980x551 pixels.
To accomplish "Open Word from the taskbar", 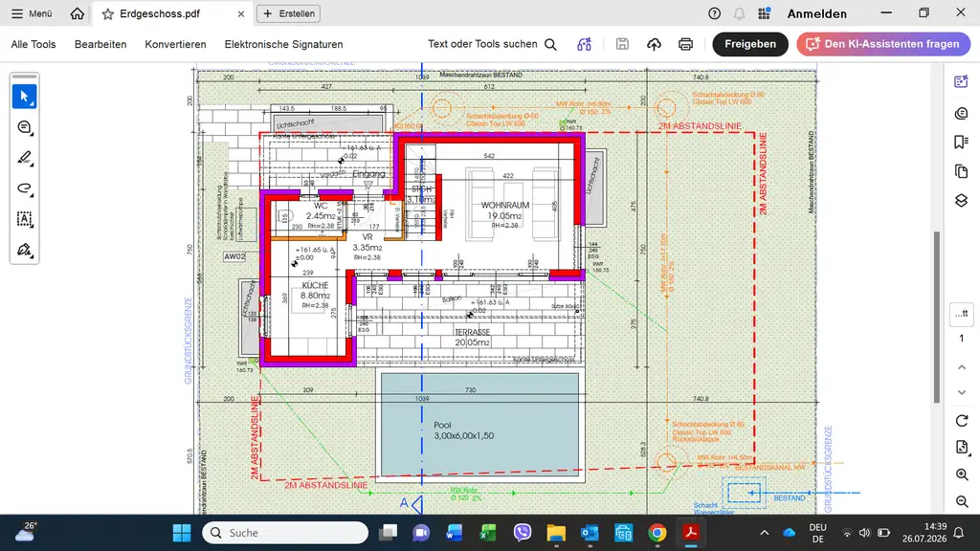I will [x=455, y=533].
